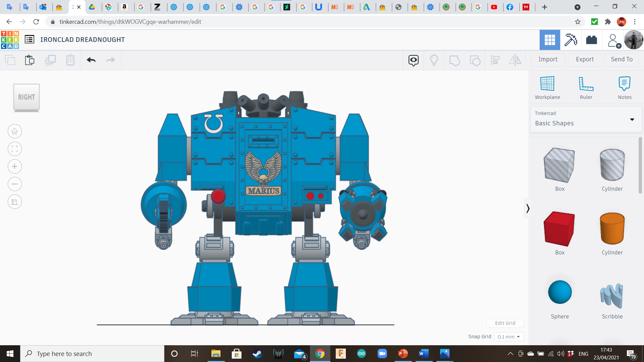
Task: Click the Export button
Action: [584, 59]
